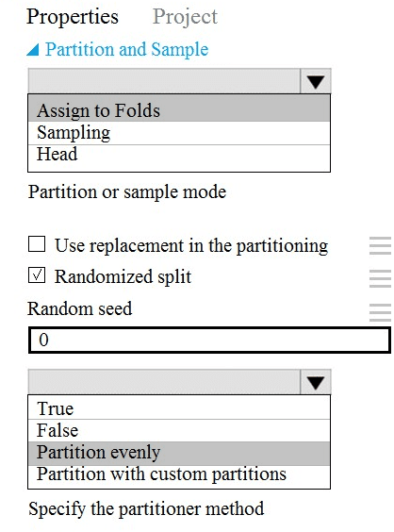Collapse the Partition and Sample triangle
This screenshot has height=532, width=394.
[33, 50]
